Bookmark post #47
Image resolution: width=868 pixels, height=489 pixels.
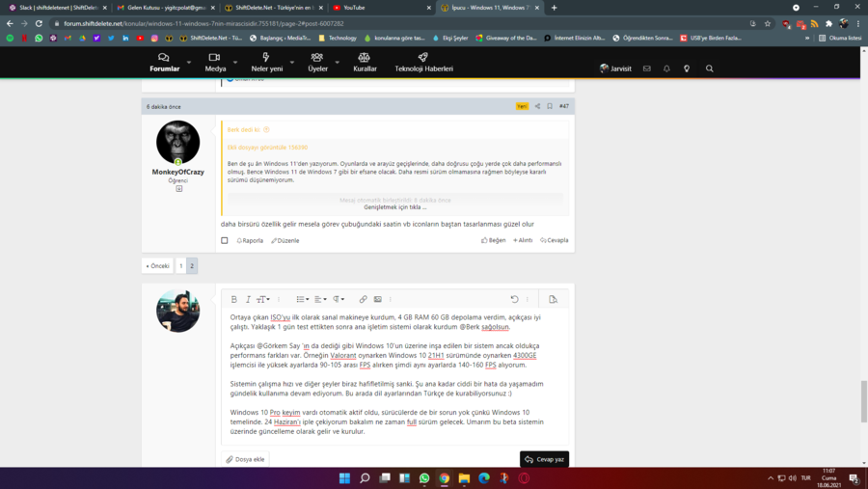(550, 106)
